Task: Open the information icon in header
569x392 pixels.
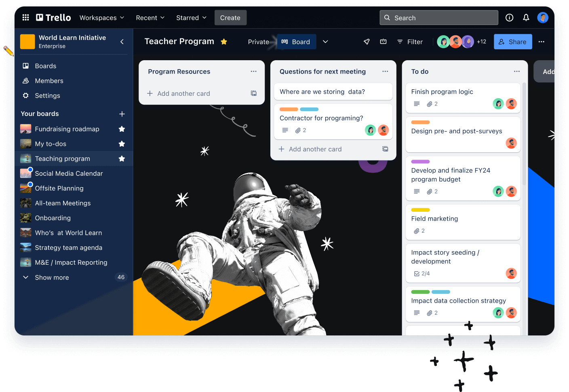Action: (509, 17)
